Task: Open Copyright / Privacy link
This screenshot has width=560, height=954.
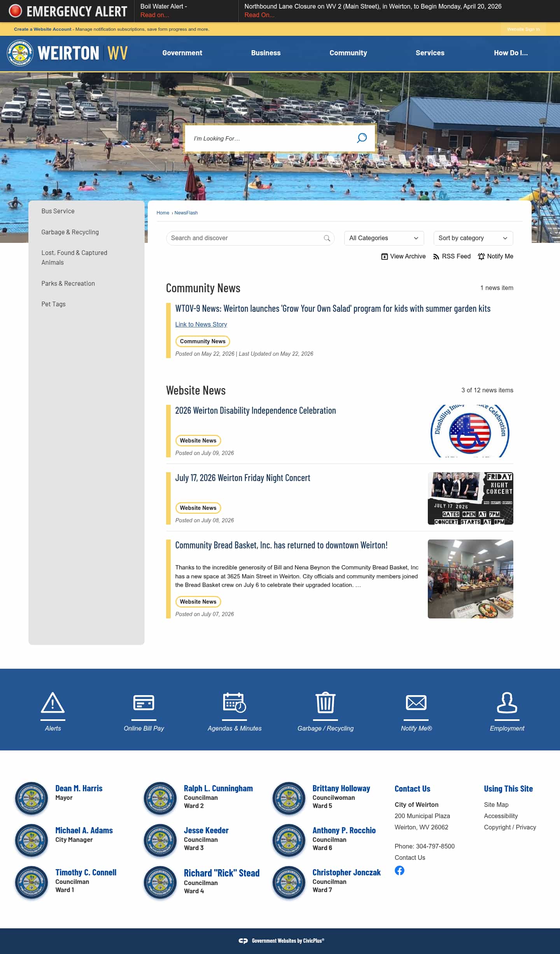Action: point(510,827)
